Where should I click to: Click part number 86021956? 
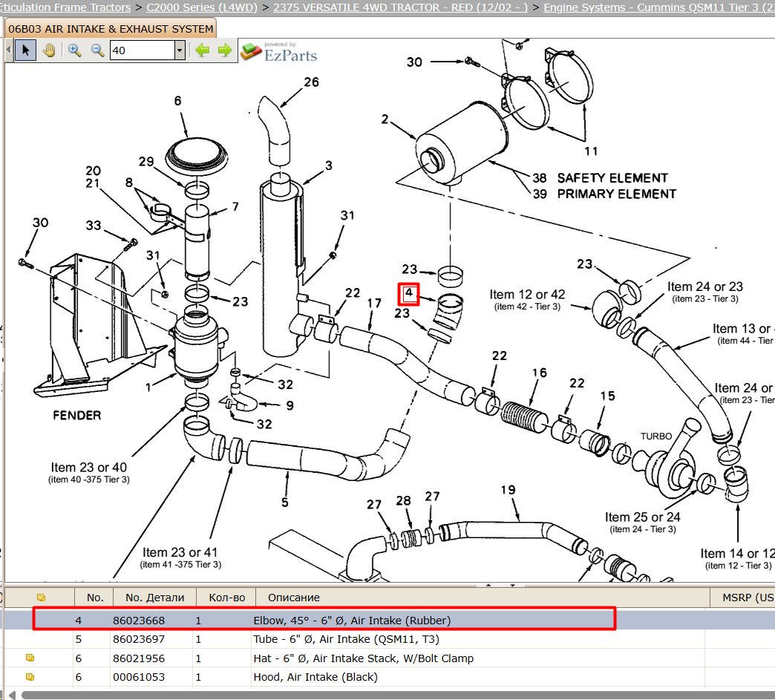pyautogui.click(x=139, y=658)
